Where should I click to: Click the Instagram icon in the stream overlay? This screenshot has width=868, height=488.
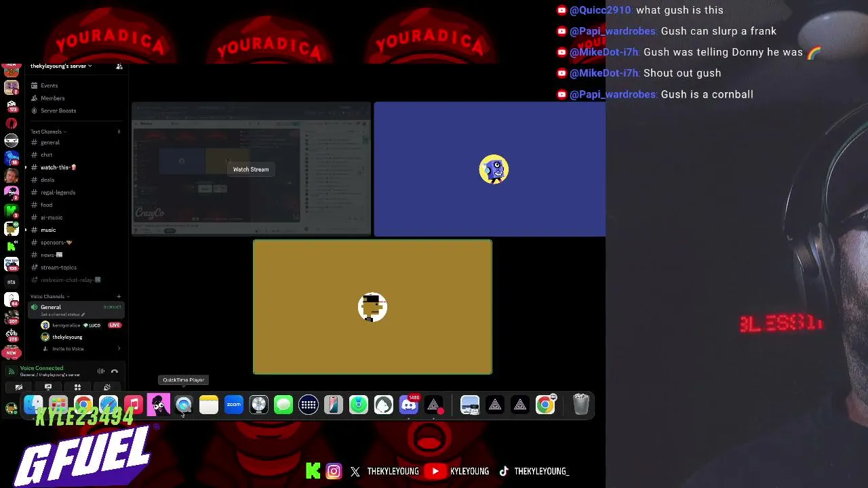(334, 471)
